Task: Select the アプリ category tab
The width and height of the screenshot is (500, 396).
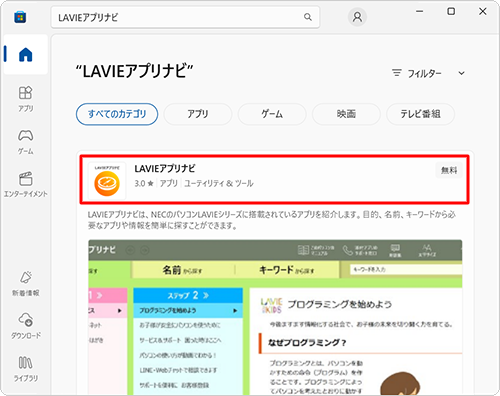Action: (x=198, y=114)
